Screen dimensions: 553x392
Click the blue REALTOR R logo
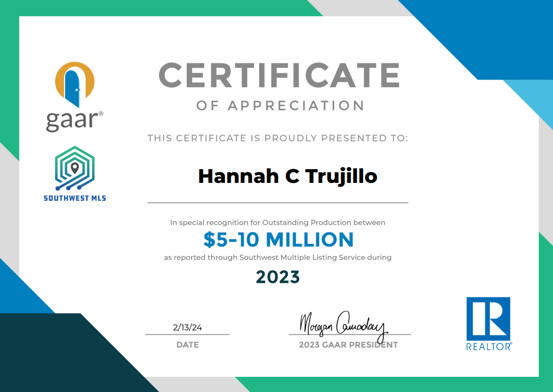tap(488, 319)
